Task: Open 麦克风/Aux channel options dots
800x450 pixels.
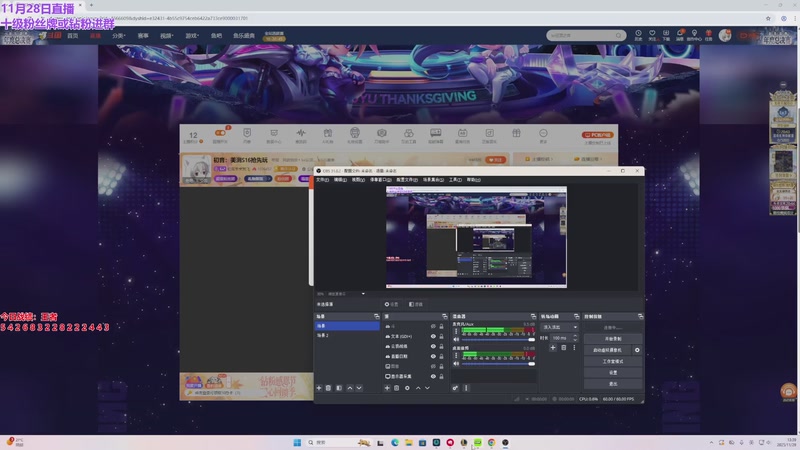Action: [x=456, y=331]
